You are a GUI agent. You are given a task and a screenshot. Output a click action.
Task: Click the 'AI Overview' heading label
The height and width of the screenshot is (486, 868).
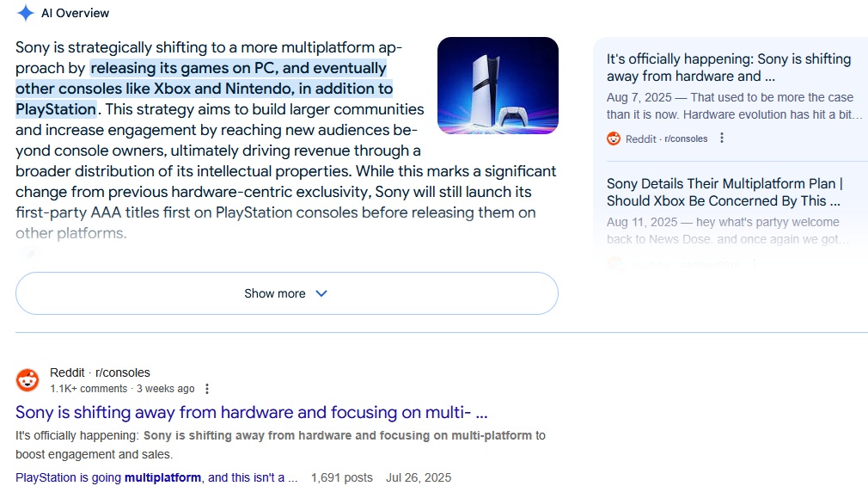(x=76, y=13)
